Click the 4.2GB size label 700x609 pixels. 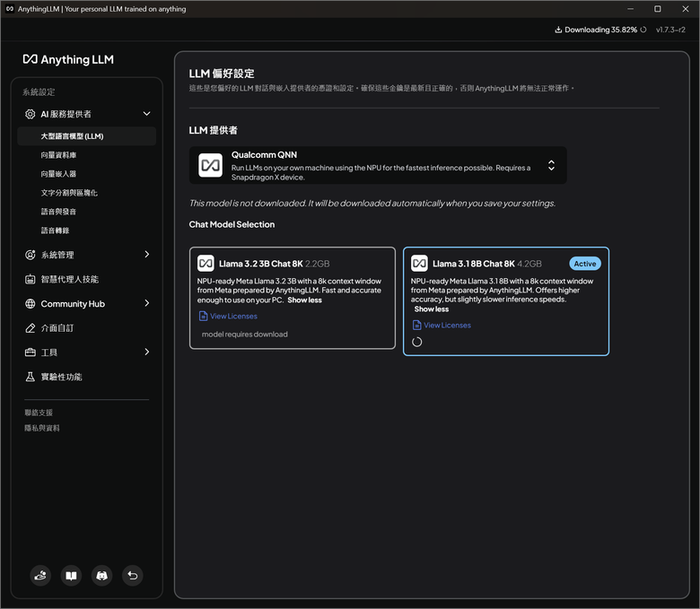(529, 264)
